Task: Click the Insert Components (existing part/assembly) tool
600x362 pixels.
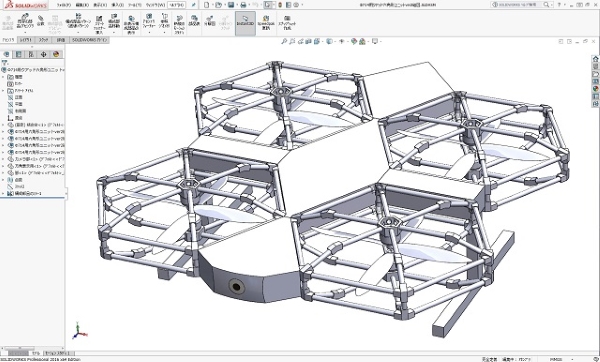Action: pos(25,21)
